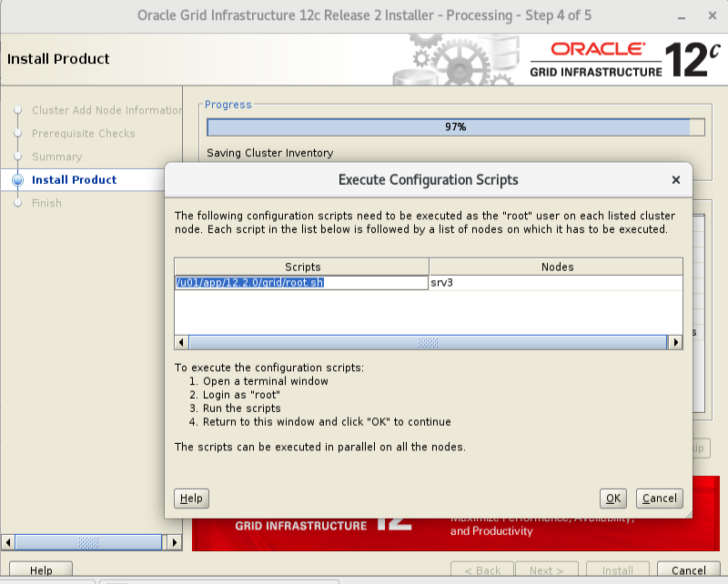The image size is (728, 584).
Task: Click the 97% installation progress bar
Action: (x=456, y=127)
